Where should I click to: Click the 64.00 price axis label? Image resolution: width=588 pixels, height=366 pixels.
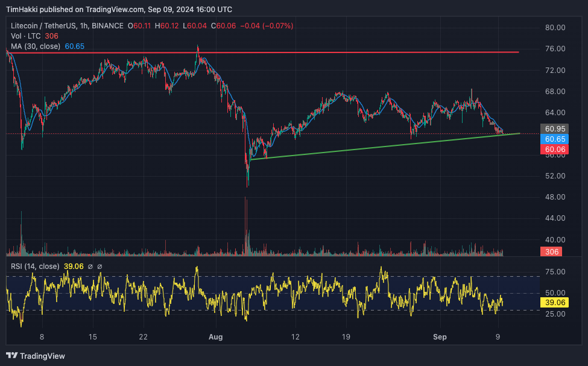555,113
